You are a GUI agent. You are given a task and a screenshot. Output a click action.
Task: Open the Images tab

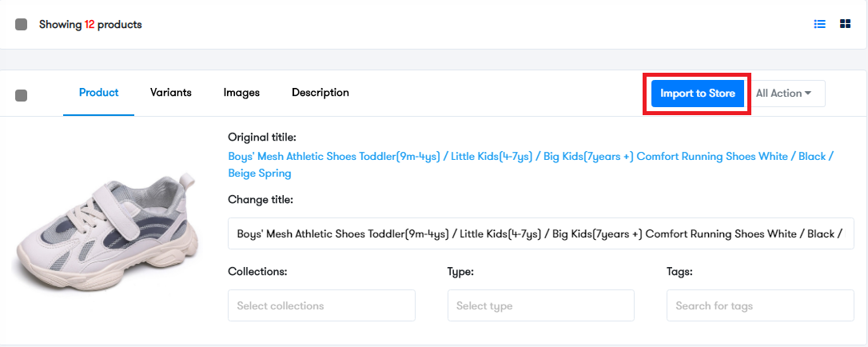coord(241,93)
